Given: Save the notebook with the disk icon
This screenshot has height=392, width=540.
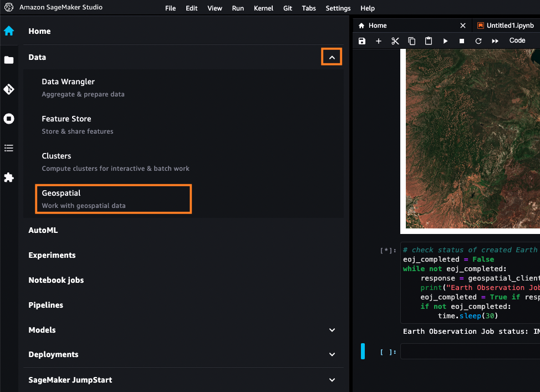Looking at the screenshot, I should 362,41.
